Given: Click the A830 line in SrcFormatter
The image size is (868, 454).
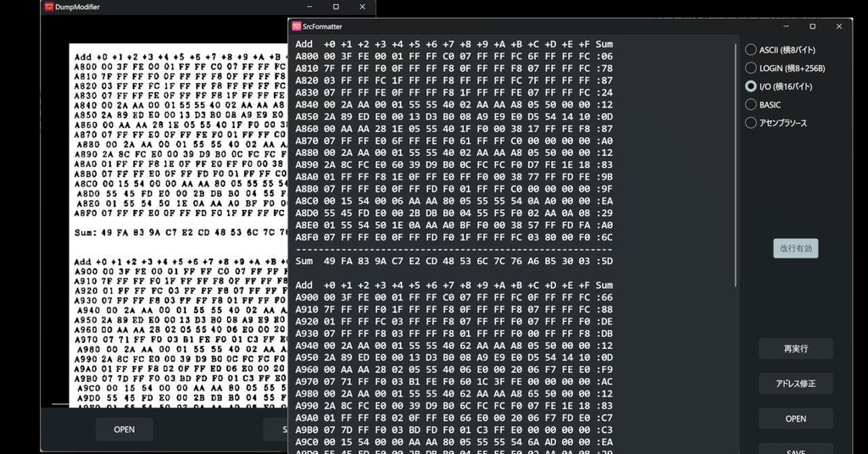Looking at the screenshot, I should click(x=454, y=92).
